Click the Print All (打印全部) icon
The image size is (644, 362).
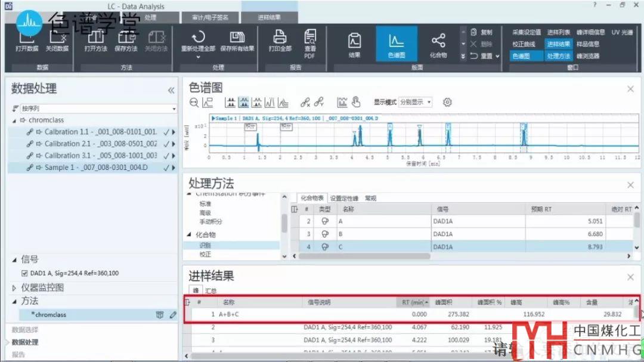coord(280,38)
